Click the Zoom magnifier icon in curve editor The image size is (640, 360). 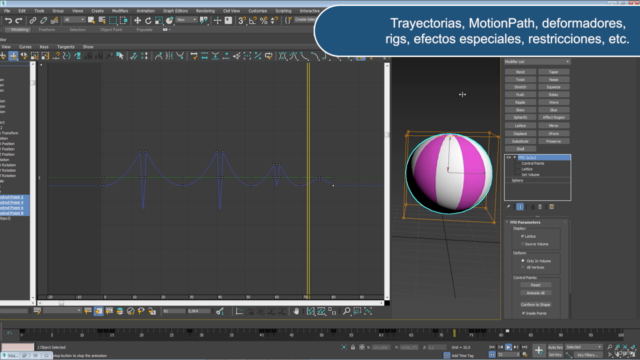pos(347,311)
